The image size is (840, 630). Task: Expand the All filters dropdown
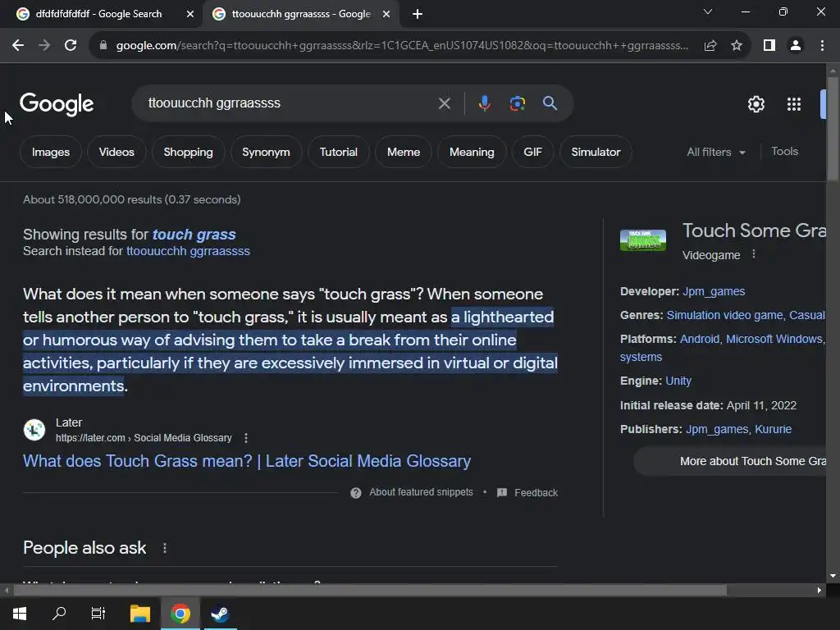(x=716, y=152)
